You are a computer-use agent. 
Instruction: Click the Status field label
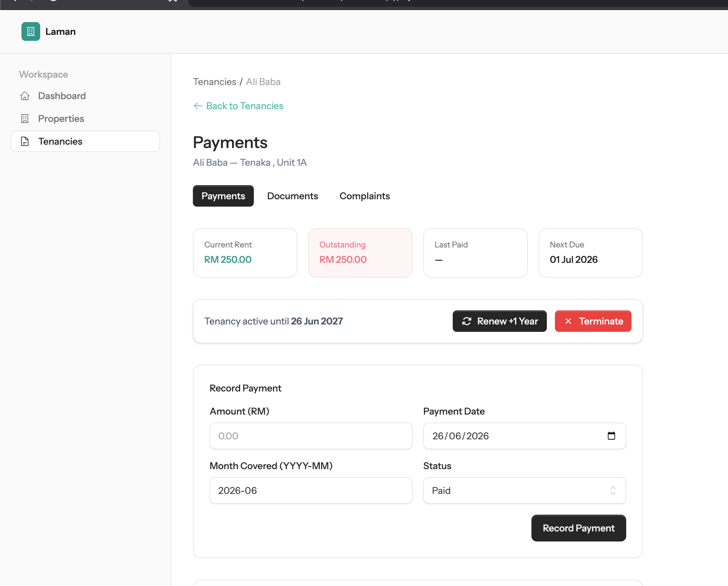coord(437,466)
